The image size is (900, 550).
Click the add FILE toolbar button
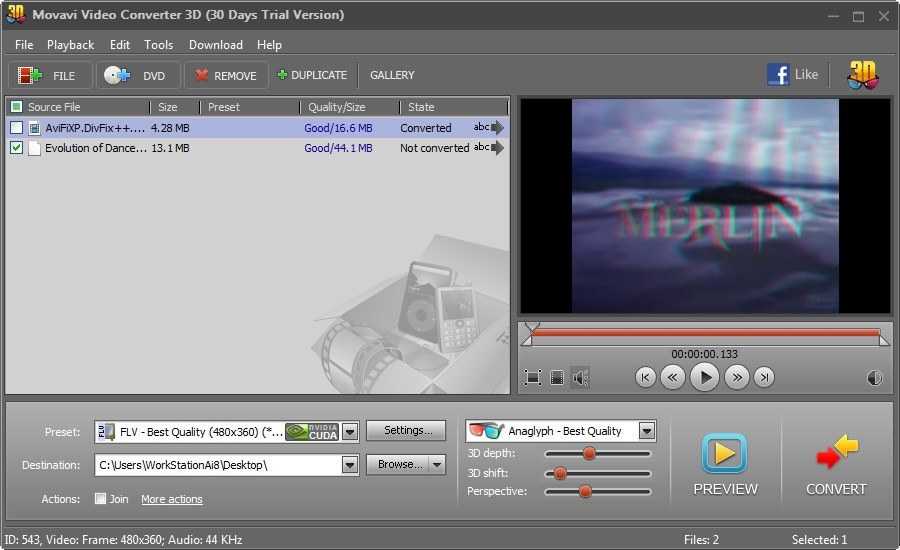[x=49, y=75]
